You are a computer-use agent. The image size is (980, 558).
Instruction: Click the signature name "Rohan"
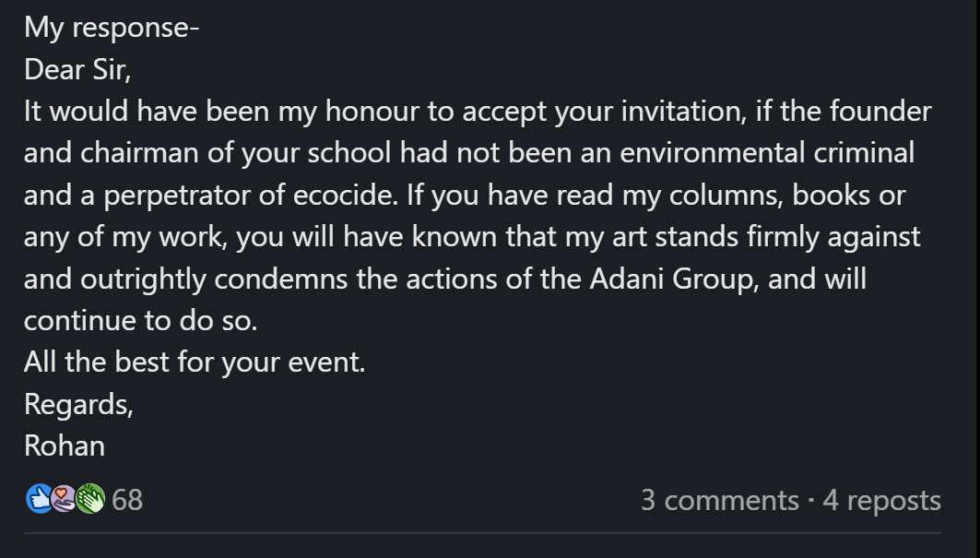(x=65, y=446)
